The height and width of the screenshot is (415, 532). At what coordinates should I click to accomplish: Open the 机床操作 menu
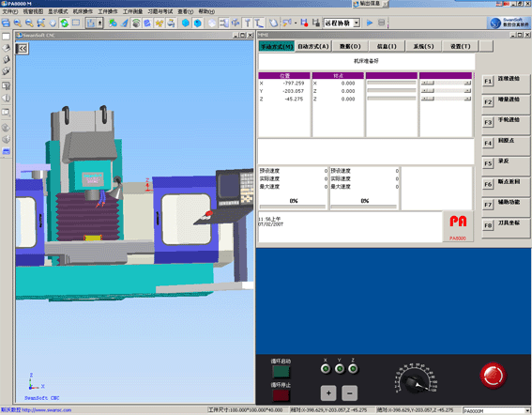83,11
